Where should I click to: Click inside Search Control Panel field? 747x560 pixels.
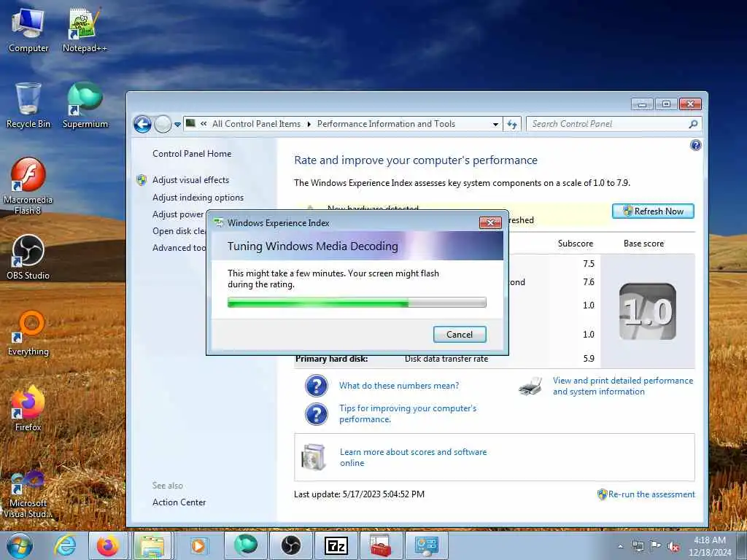pyautogui.click(x=608, y=124)
